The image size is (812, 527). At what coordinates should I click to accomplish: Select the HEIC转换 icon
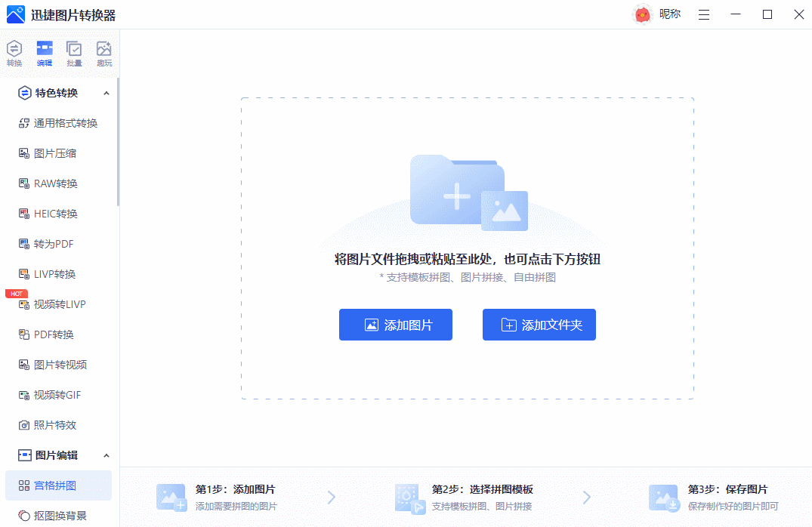[24, 213]
